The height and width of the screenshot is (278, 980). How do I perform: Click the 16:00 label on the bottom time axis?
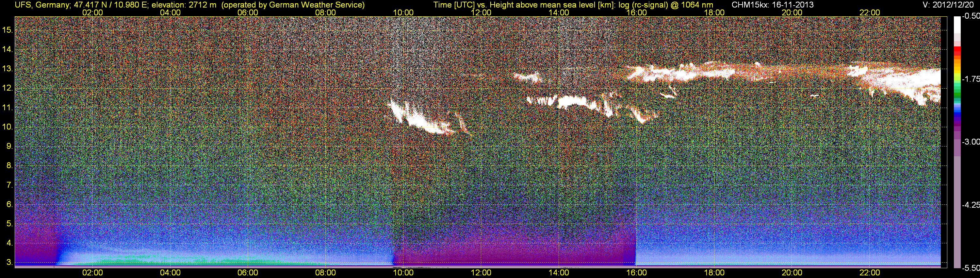coord(636,273)
